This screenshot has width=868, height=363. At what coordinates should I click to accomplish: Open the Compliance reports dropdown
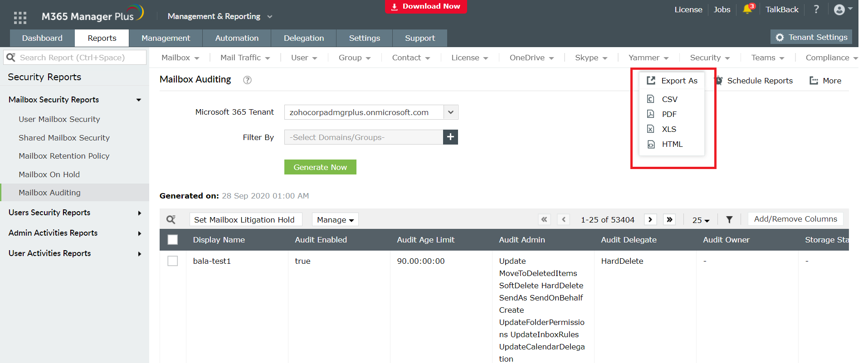[x=832, y=58]
